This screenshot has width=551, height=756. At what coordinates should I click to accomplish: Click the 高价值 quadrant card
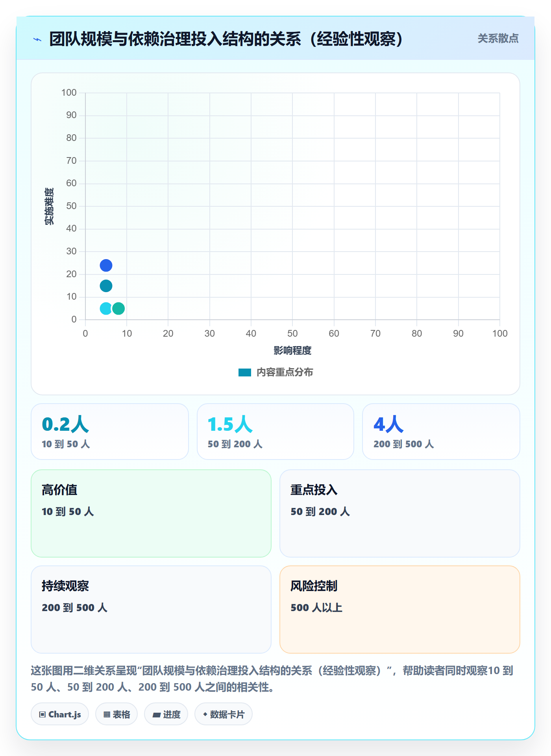(151, 513)
